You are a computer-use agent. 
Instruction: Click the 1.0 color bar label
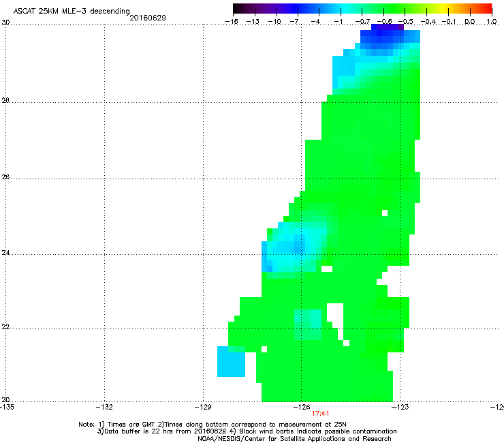coord(492,22)
